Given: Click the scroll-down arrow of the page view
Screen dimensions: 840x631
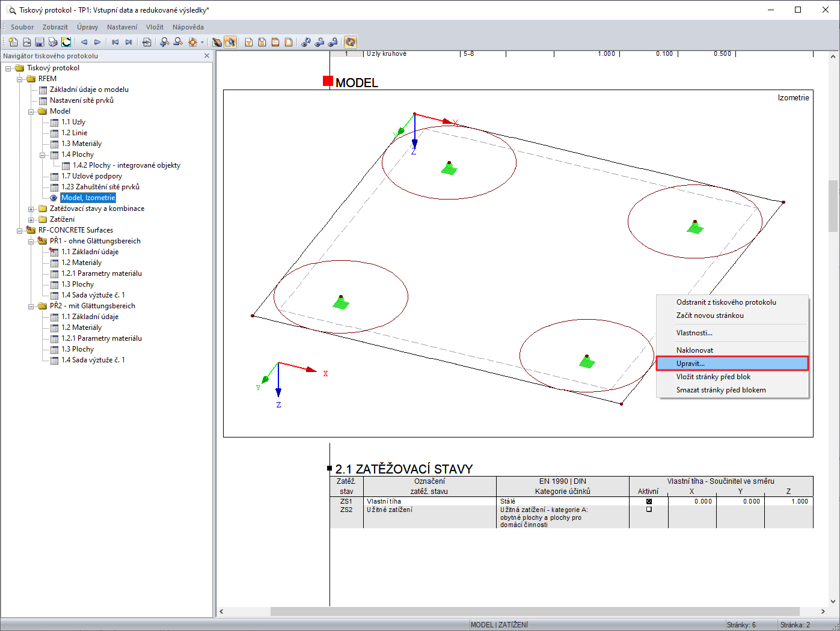Looking at the screenshot, I should (x=833, y=601).
